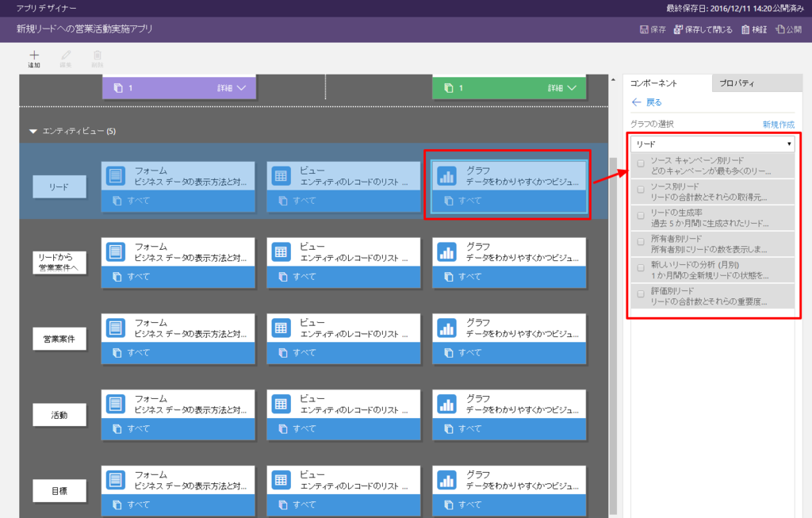The width and height of the screenshot is (812, 518).
Task: Click ビュー icon in 活動 row
Action: pyautogui.click(x=282, y=404)
